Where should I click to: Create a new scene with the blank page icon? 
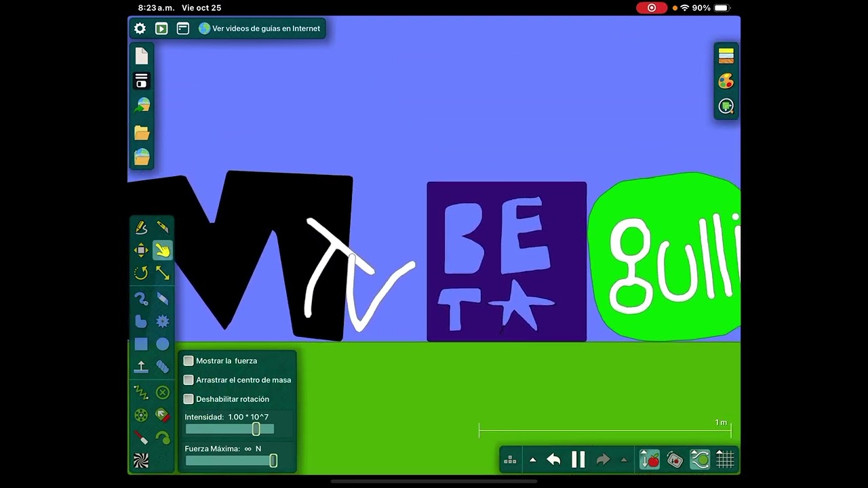[142, 56]
